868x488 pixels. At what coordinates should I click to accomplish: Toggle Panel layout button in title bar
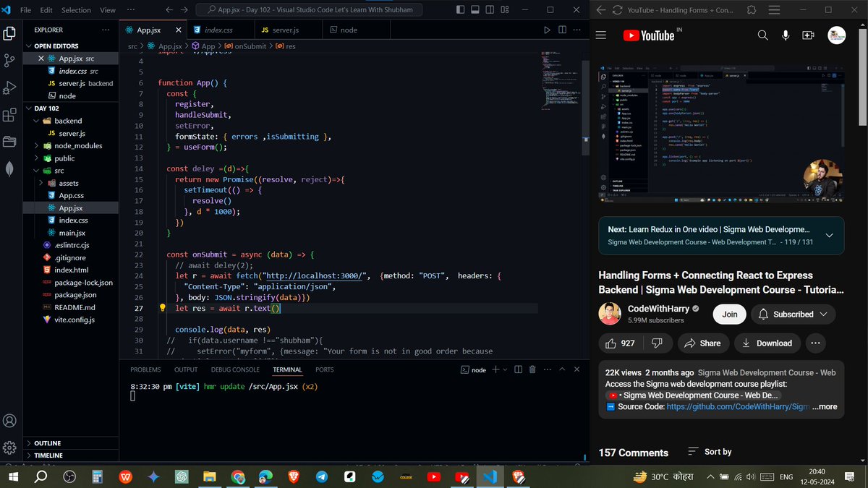pyautogui.click(x=477, y=10)
